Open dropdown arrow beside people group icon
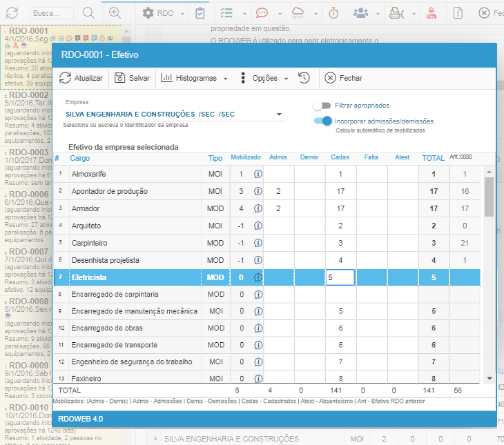 [378, 14]
